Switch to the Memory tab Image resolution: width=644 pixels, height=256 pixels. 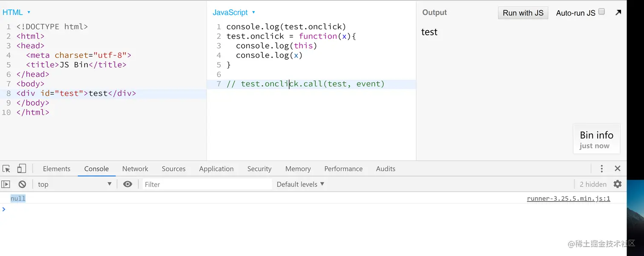tap(298, 169)
